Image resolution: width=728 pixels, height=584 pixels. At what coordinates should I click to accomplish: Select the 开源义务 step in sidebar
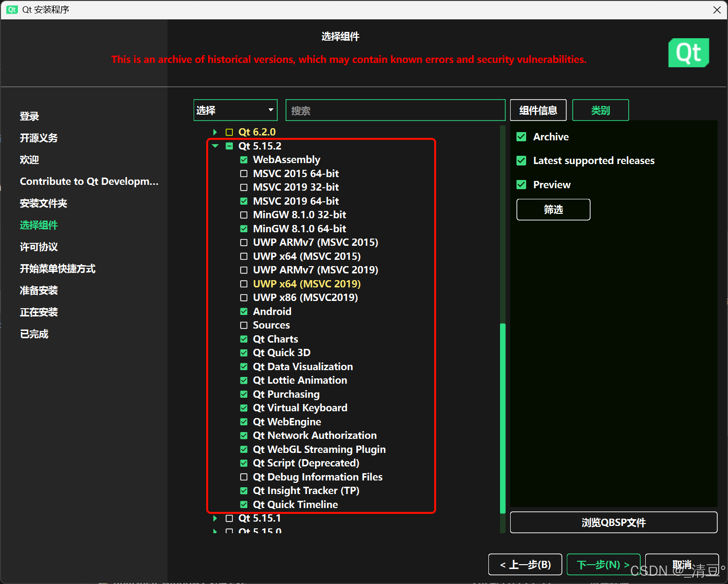pyautogui.click(x=39, y=138)
